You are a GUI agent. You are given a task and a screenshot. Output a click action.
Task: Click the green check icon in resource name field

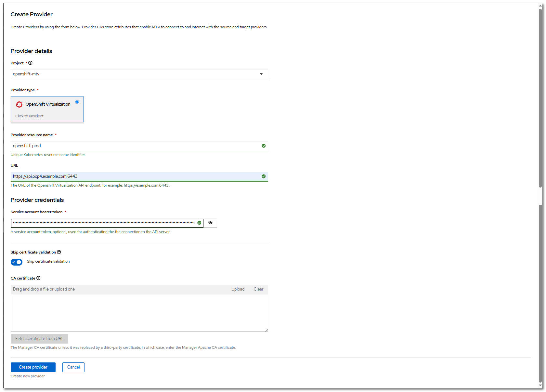tap(264, 146)
